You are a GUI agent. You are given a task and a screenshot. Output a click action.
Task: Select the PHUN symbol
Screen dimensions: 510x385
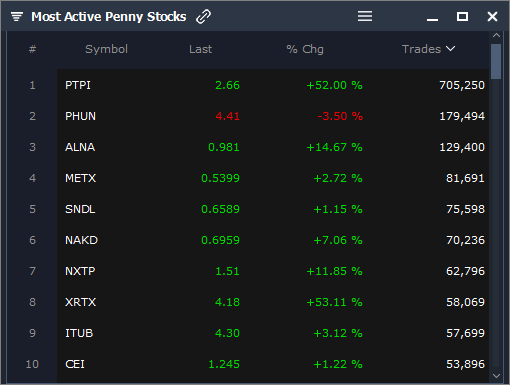80,116
